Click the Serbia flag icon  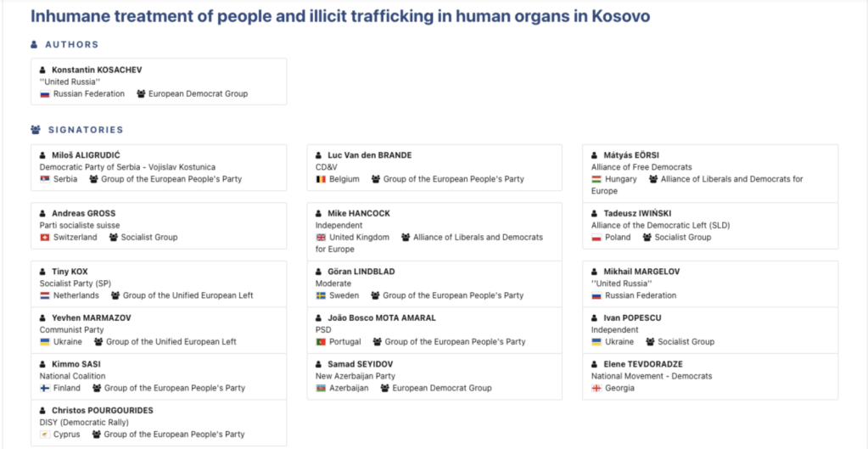(x=45, y=179)
